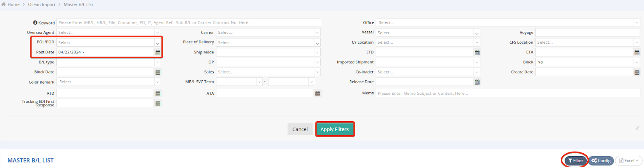Screen dimensions: 644x167
Task: Navigate to Home breadcrumb
Action: coord(13,4)
